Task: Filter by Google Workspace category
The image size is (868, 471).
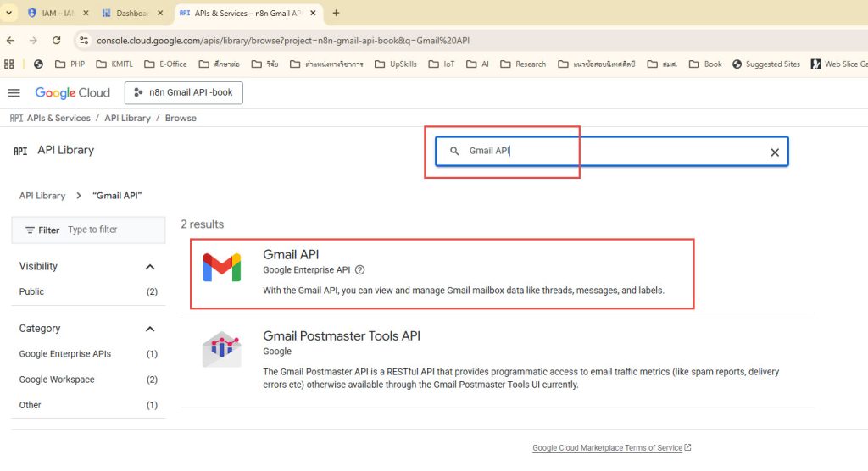Action: (57, 380)
